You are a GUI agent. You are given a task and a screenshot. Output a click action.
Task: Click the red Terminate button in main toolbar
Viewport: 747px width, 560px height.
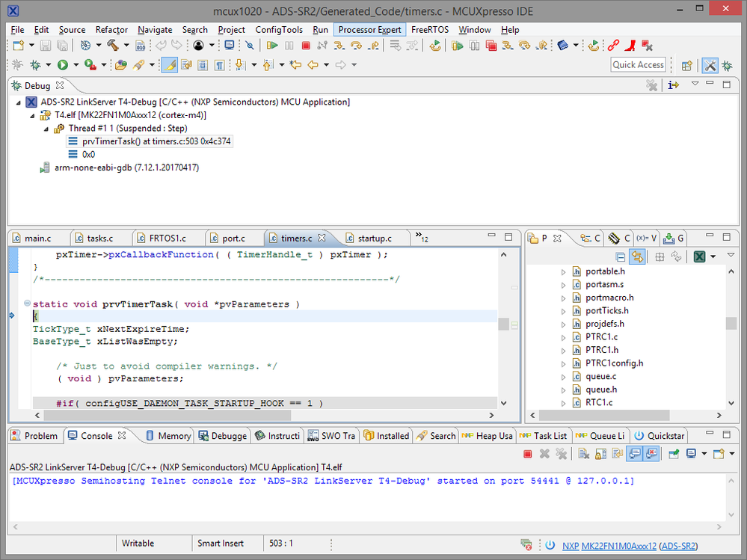306,46
